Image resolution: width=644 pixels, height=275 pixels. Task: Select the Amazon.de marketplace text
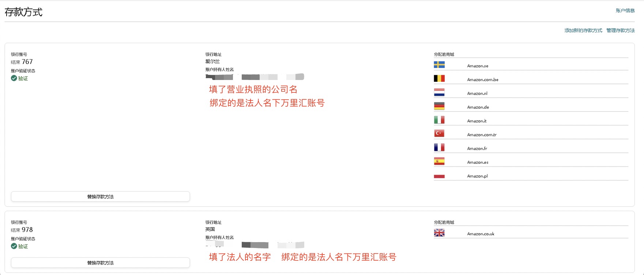point(478,107)
